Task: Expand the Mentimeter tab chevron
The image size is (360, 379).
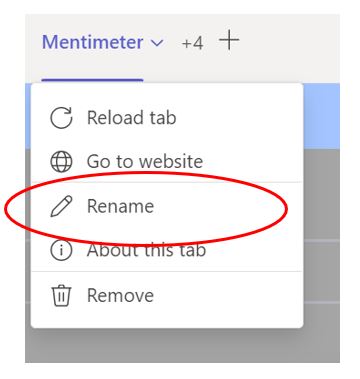Action: 157,43
